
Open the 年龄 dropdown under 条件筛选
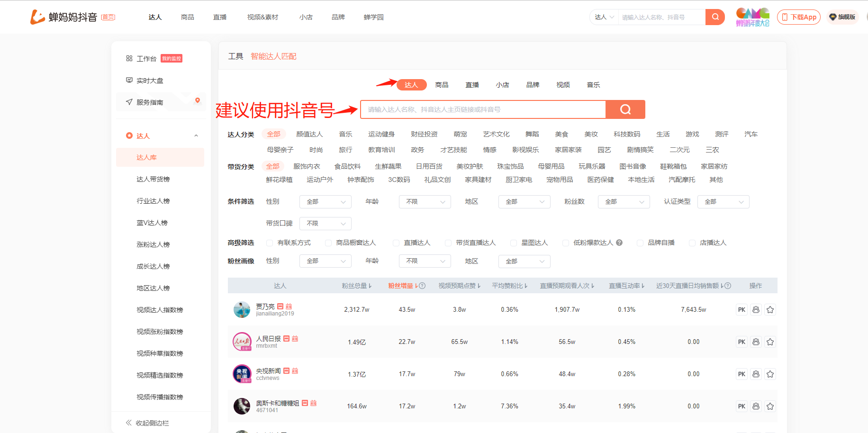pos(425,202)
